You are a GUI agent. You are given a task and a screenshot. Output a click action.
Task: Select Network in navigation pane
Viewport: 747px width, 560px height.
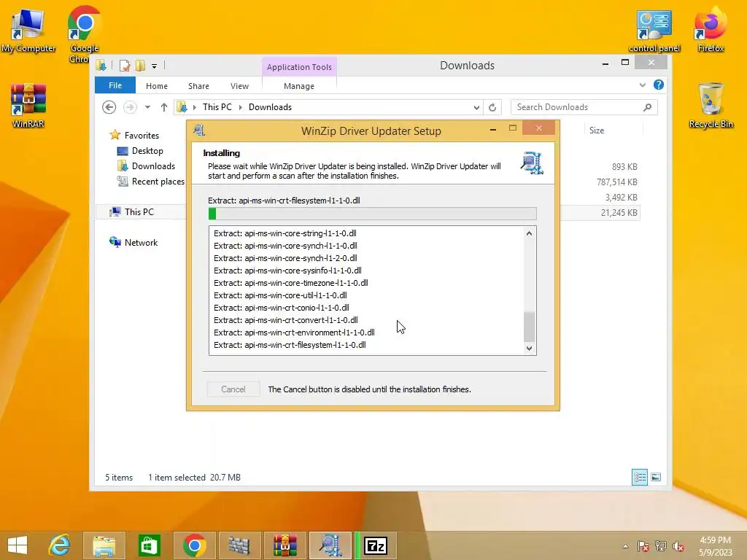pyautogui.click(x=141, y=242)
